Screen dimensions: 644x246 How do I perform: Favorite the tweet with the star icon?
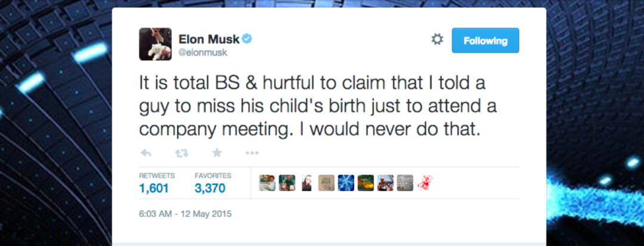216,153
